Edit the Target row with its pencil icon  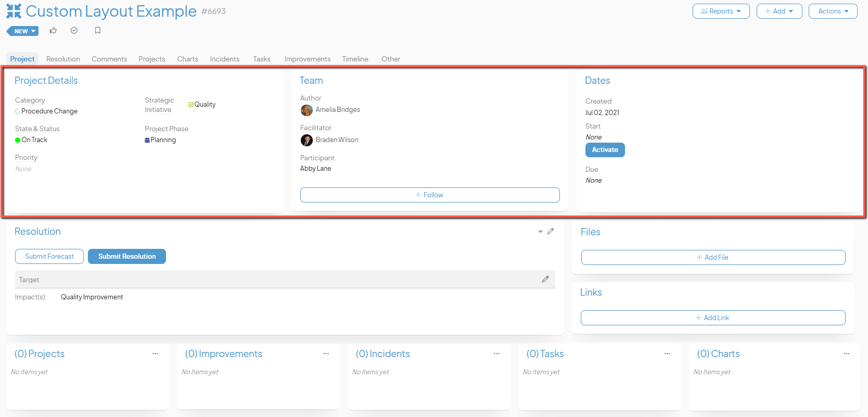545,279
